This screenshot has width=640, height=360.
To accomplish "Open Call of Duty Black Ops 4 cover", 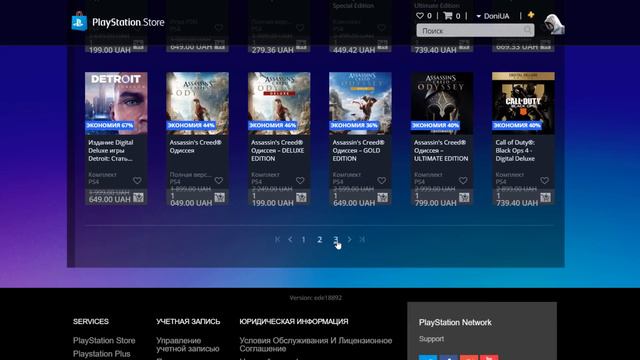I will pos(523,103).
